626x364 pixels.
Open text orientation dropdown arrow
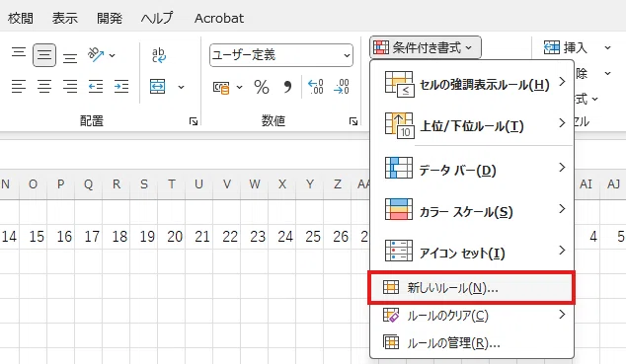113,55
